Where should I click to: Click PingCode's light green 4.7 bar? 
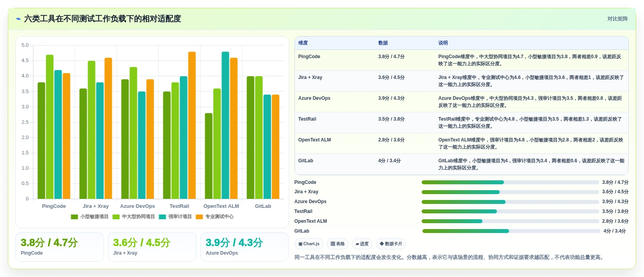(x=49, y=127)
